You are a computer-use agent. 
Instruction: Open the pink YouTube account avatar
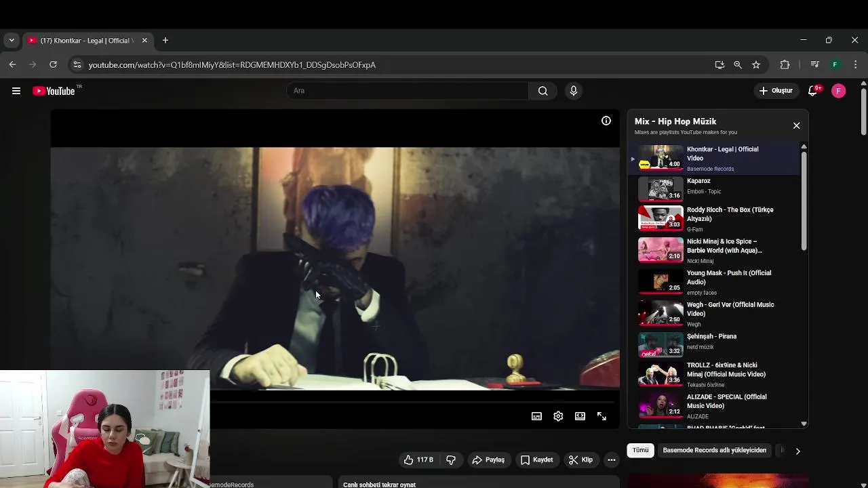[x=839, y=91]
